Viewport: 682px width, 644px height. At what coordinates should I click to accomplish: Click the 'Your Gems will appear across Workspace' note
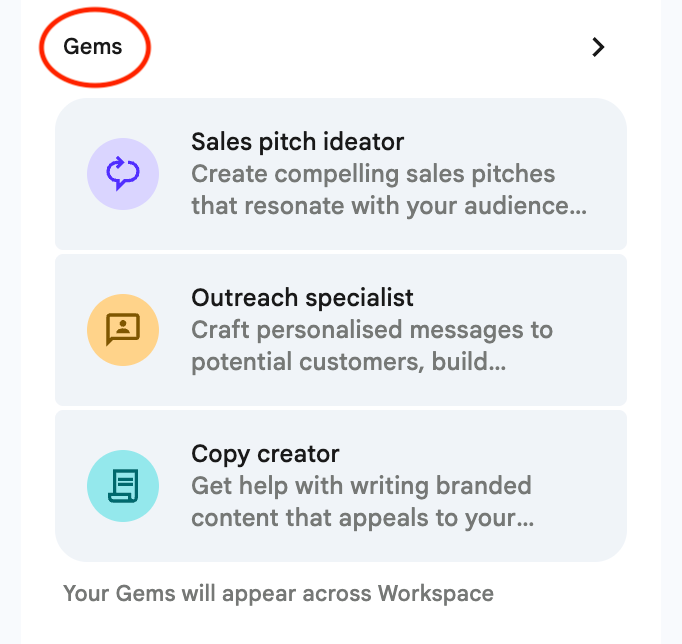(278, 593)
